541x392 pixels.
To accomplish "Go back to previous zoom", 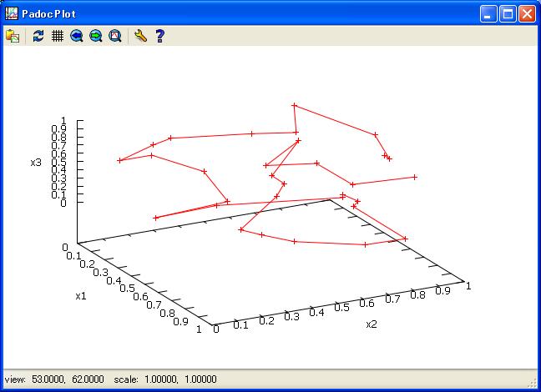I will point(77,36).
